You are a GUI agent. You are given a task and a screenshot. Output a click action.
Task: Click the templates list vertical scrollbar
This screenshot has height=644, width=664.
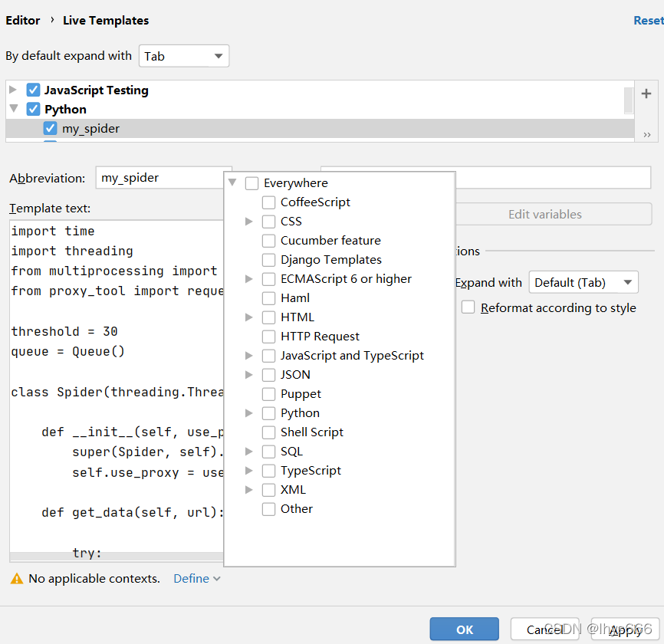[x=629, y=100]
